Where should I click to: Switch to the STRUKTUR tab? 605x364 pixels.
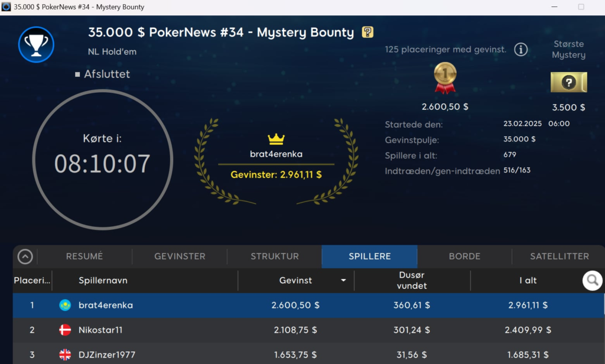tap(275, 256)
